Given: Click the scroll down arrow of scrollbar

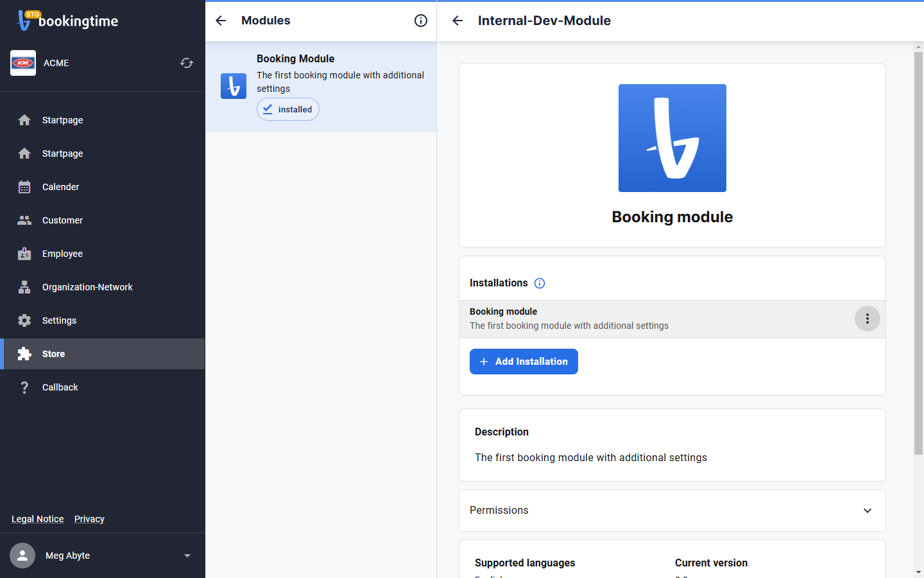Looking at the screenshot, I should 918,572.
